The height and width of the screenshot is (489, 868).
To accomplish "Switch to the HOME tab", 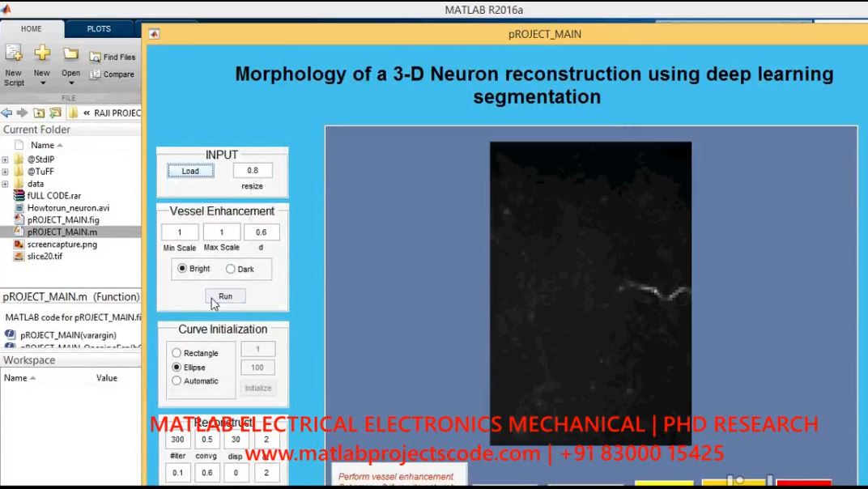I will coord(32,28).
